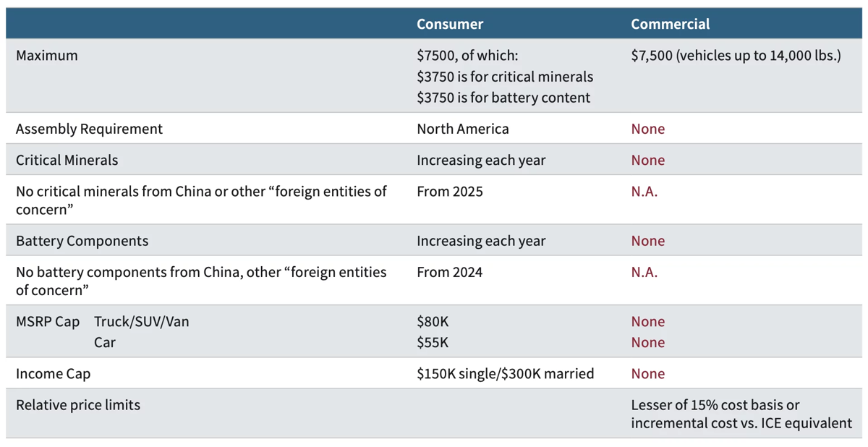
Task: Select the $150K single/$300K married cell
Action: pyautogui.click(x=505, y=374)
